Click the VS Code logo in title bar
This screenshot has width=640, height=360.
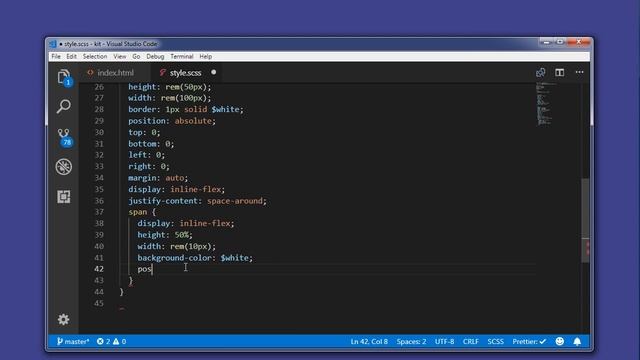(x=53, y=44)
